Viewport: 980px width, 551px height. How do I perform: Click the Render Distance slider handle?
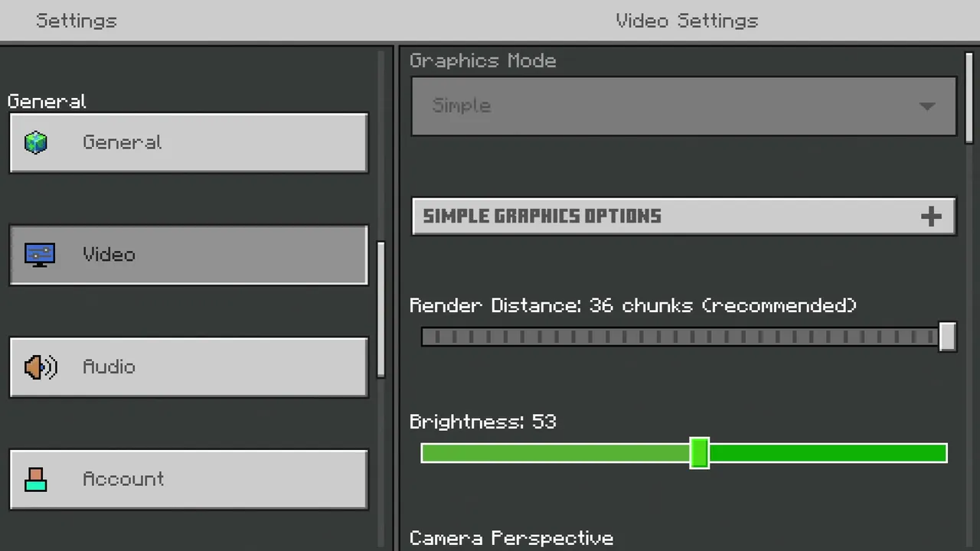point(947,337)
